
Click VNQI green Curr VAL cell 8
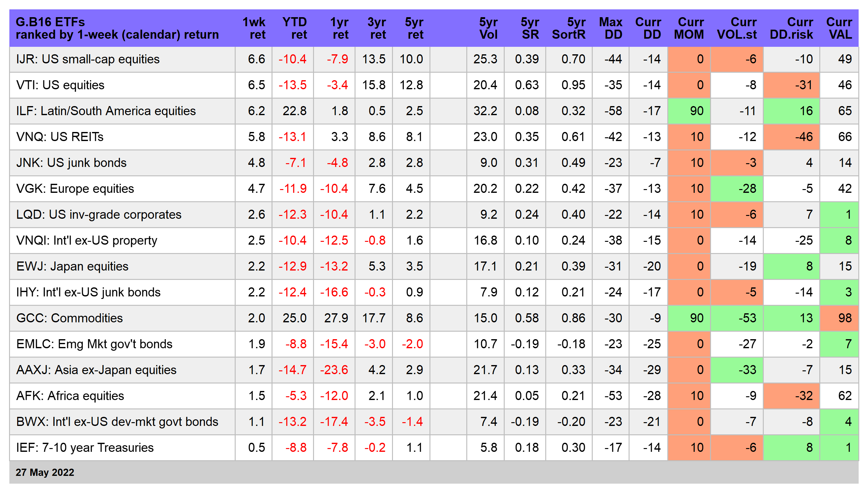coord(839,240)
